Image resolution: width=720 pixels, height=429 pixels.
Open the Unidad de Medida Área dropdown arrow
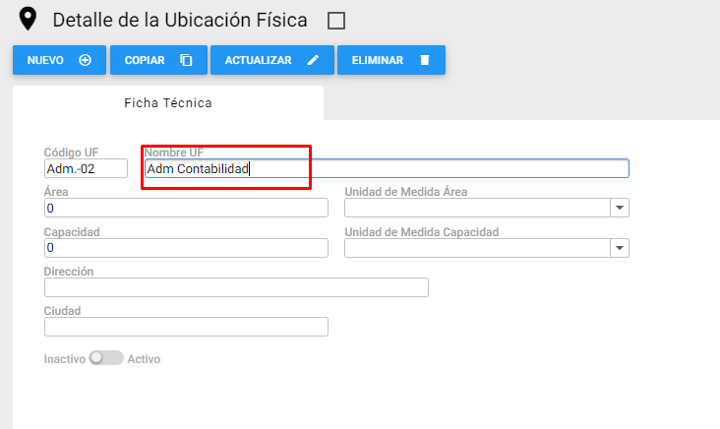pyautogui.click(x=619, y=208)
